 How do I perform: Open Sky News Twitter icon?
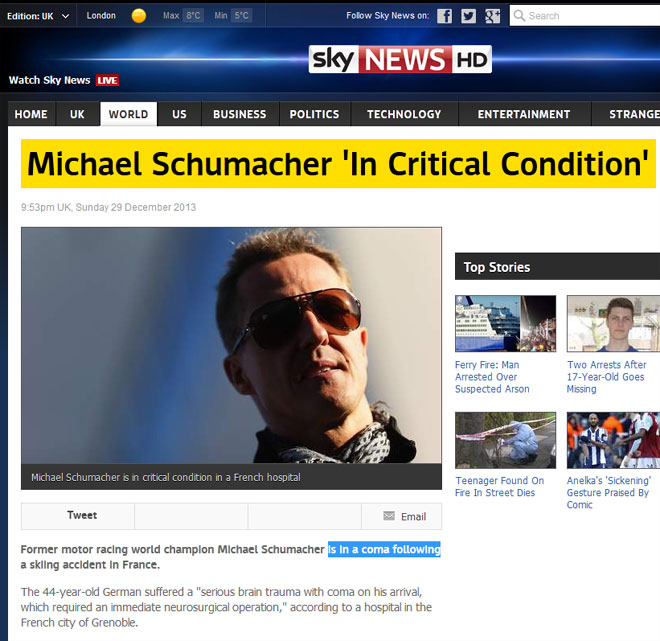pos(468,16)
